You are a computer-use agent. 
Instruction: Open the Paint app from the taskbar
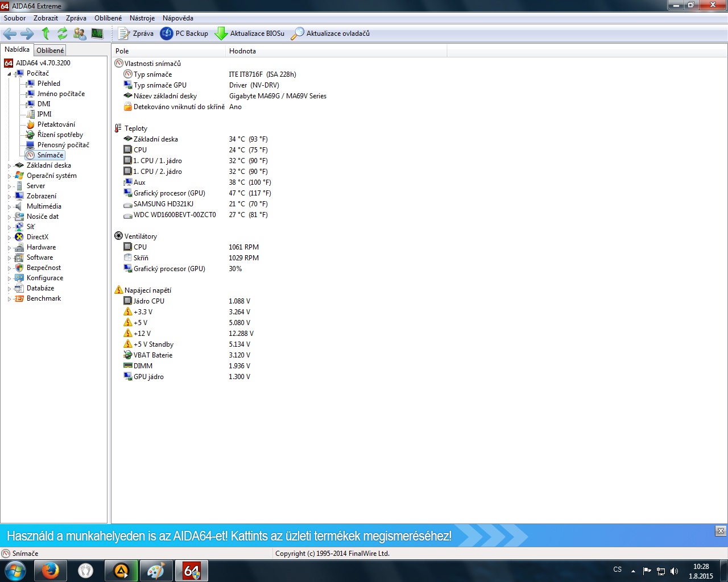pos(156,571)
